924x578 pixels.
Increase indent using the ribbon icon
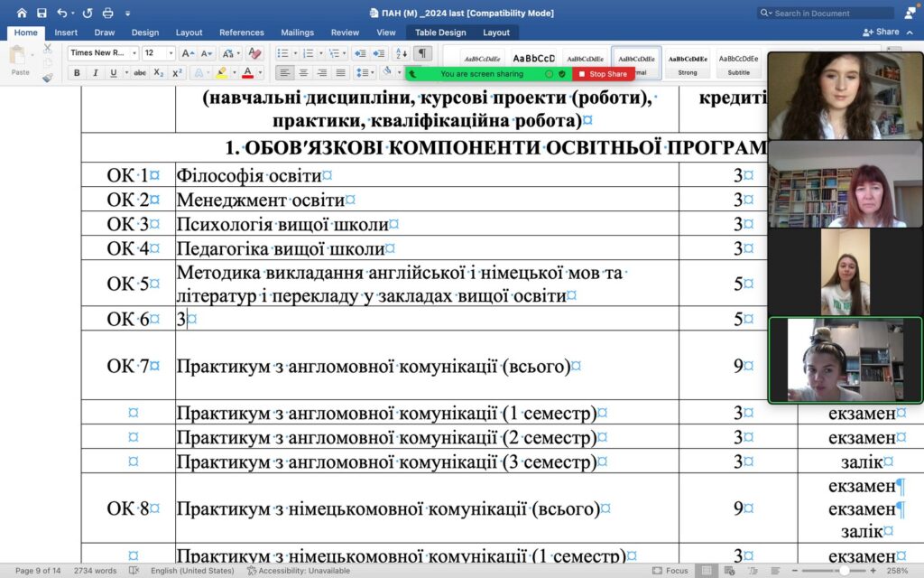click(379, 53)
